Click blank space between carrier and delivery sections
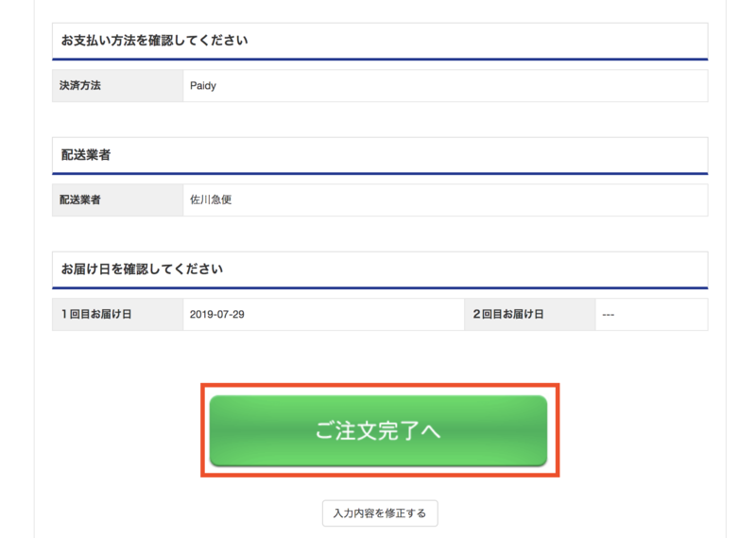This screenshot has height=538, width=756. tap(380, 234)
